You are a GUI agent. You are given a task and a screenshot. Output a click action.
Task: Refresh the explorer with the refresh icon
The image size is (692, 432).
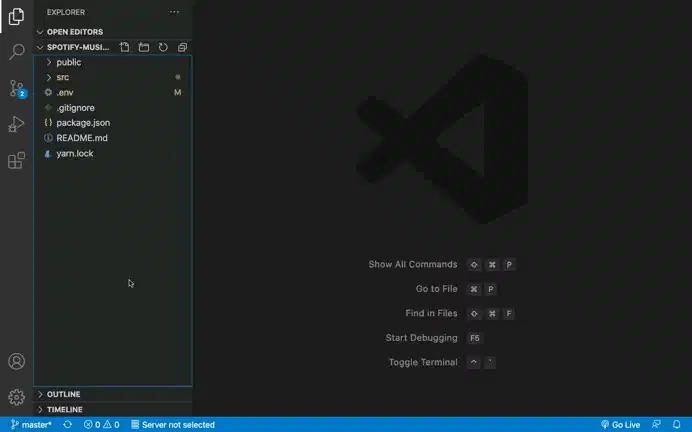pyautogui.click(x=163, y=47)
